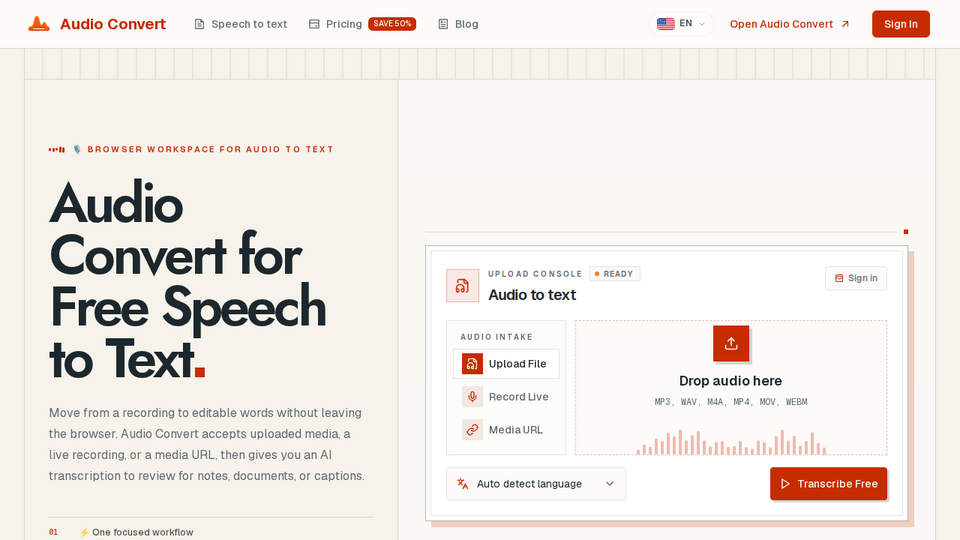Expand the Auto detect language chevron
Viewport: 960px width, 540px height.
click(x=609, y=484)
